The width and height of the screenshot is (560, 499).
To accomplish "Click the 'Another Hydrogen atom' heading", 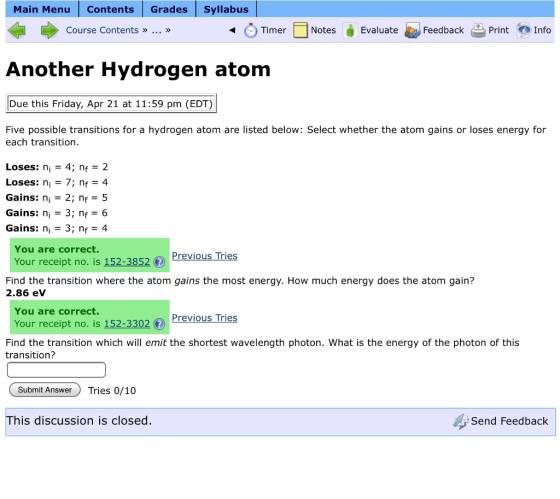I will [x=138, y=69].
